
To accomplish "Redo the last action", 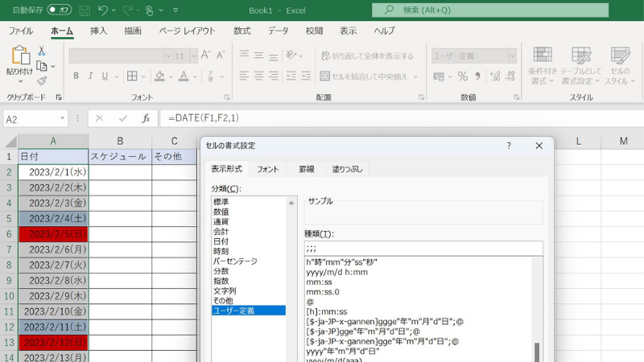I will 128,10.
